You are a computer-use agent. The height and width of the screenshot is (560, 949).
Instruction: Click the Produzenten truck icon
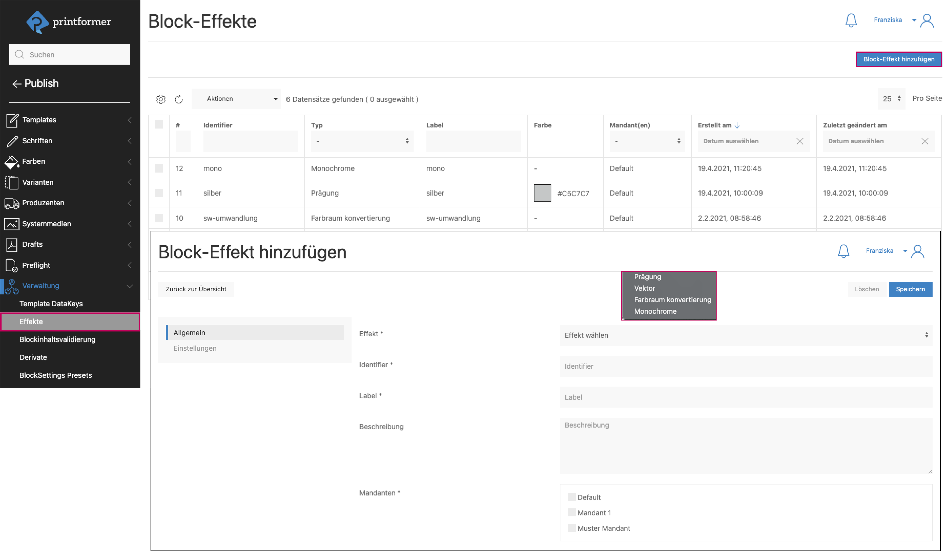tap(12, 203)
